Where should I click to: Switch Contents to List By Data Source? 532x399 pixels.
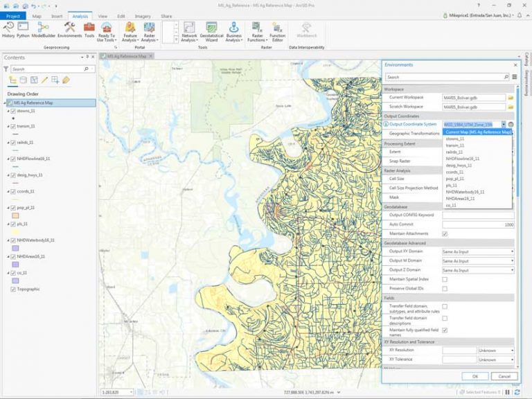tap(23, 80)
